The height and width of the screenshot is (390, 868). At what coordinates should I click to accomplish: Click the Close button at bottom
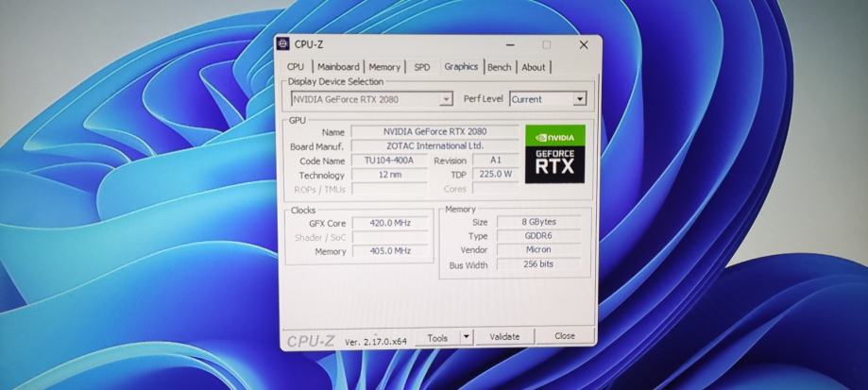click(x=565, y=336)
